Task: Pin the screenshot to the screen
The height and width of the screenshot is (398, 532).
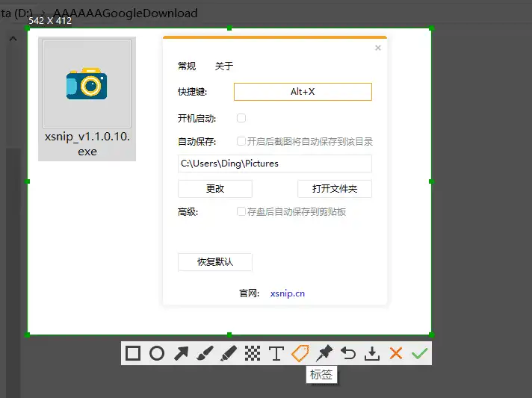Action: 324,353
